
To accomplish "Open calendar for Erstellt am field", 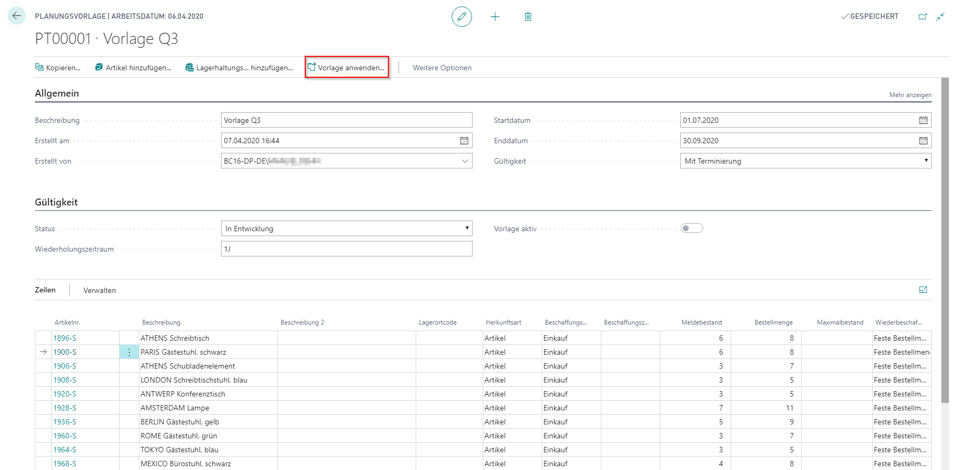I will pos(464,141).
